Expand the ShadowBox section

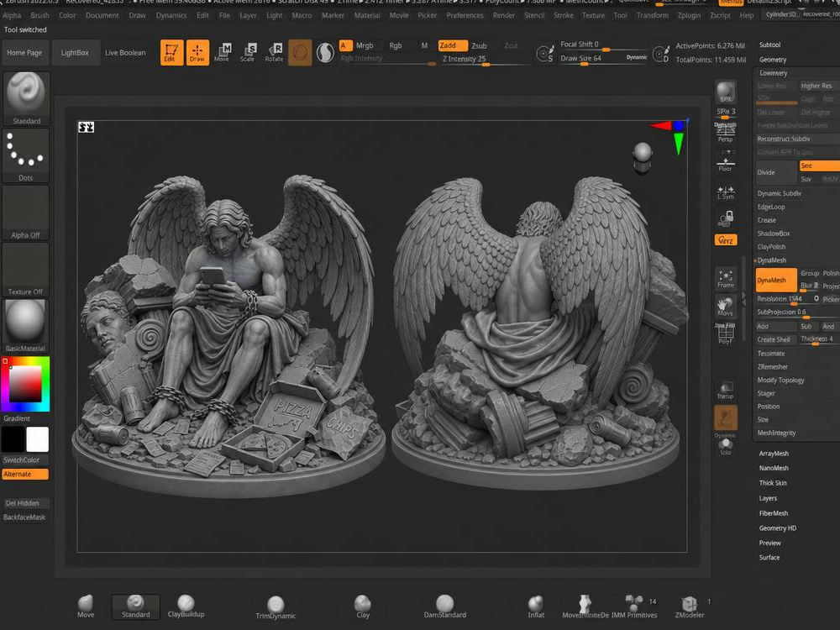[774, 234]
